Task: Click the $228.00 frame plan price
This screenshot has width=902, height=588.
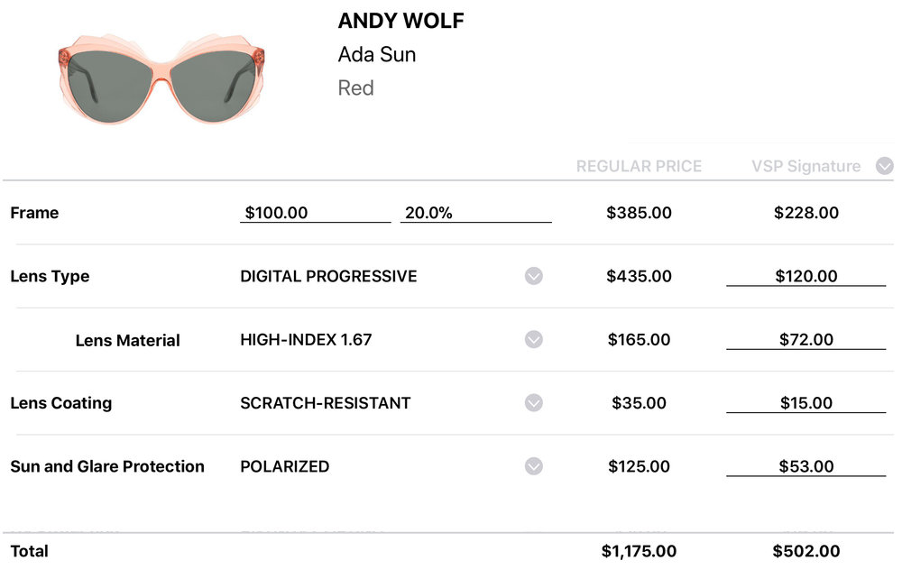Action: (x=805, y=213)
